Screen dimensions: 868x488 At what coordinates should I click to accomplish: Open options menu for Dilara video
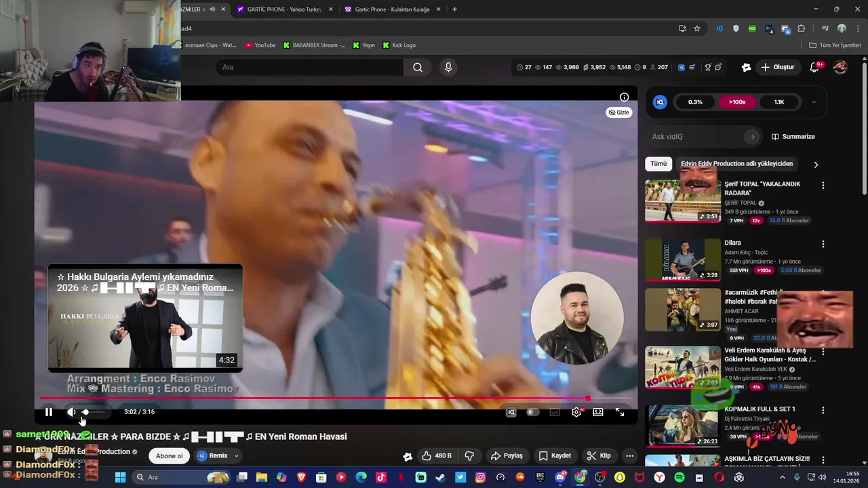(x=823, y=244)
